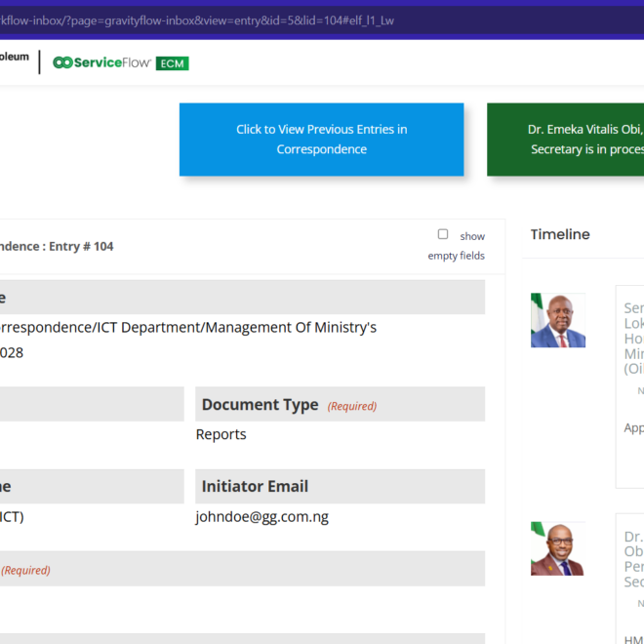Image resolution: width=644 pixels, height=644 pixels.
Task: Click the ServiceFlow ECM logo
Action: [121, 62]
